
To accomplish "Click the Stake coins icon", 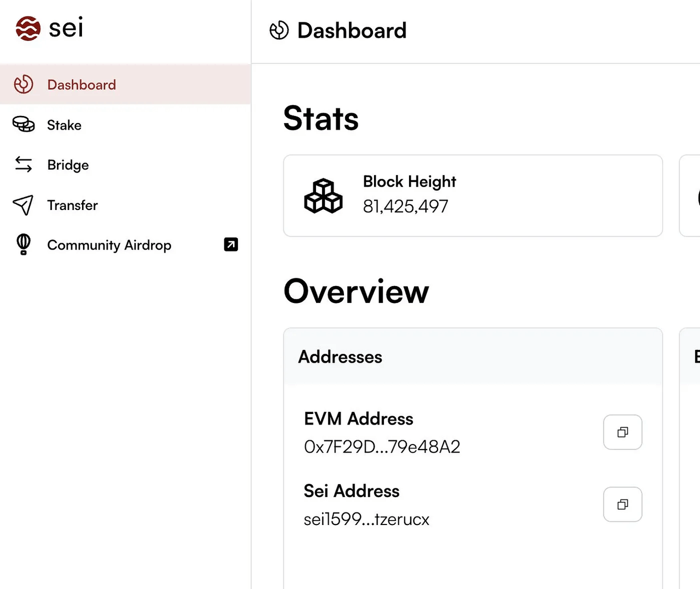I will tap(24, 125).
